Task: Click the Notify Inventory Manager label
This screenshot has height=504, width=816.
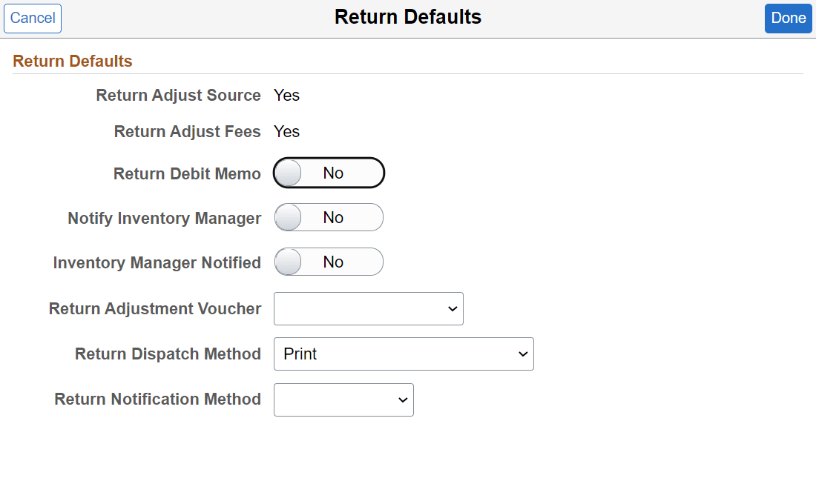Action: pyautogui.click(x=164, y=218)
